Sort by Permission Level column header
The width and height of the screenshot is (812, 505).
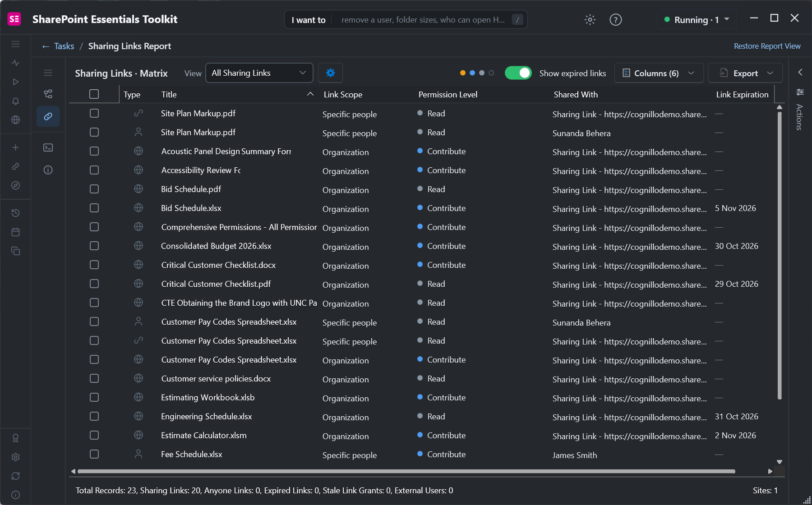(x=448, y=95)
